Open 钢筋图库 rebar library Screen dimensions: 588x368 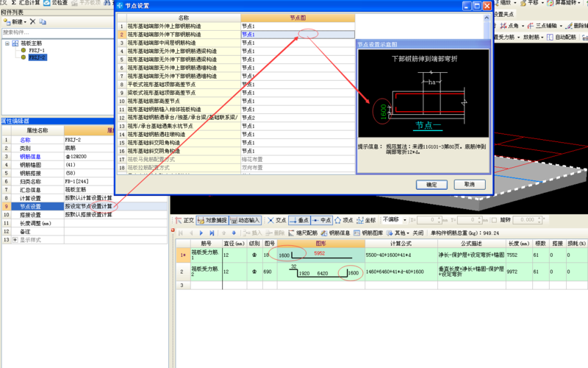click(x=368, y=233)
